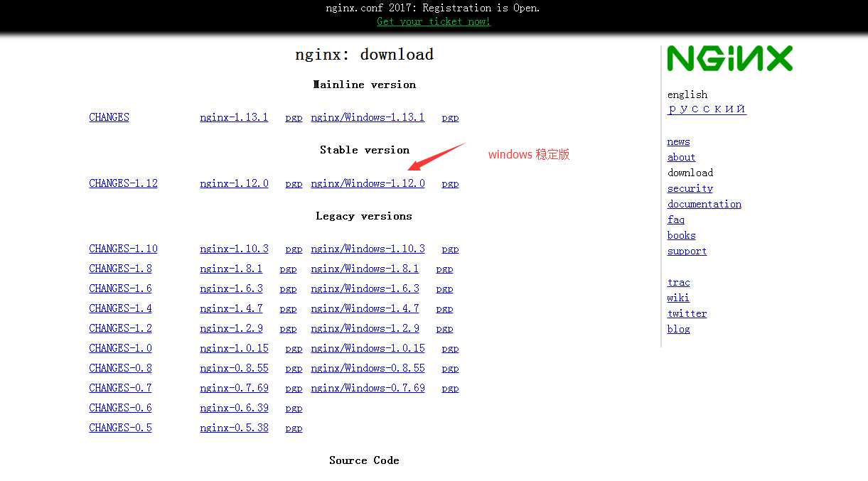Open CHANGES-1.8 link
This screenshot has width=868, height=481.
pyautogui.click(x=120, y=269)
